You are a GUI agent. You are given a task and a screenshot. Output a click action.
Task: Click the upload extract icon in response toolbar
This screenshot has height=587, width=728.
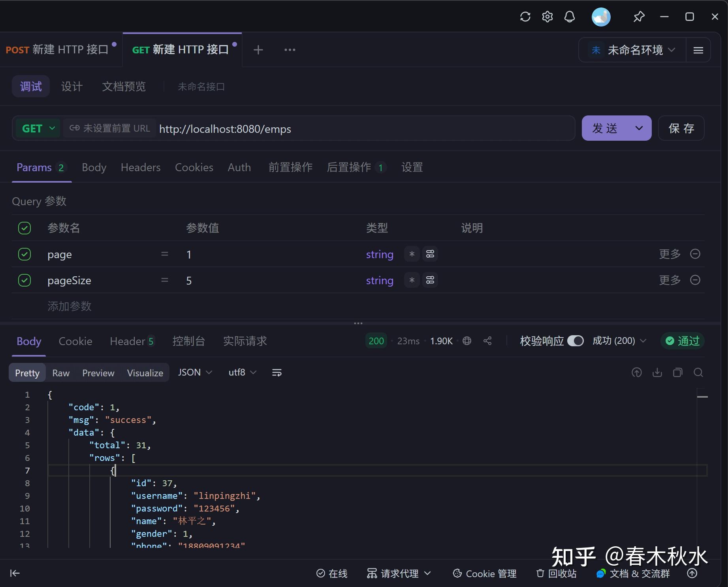coord(637,372)
